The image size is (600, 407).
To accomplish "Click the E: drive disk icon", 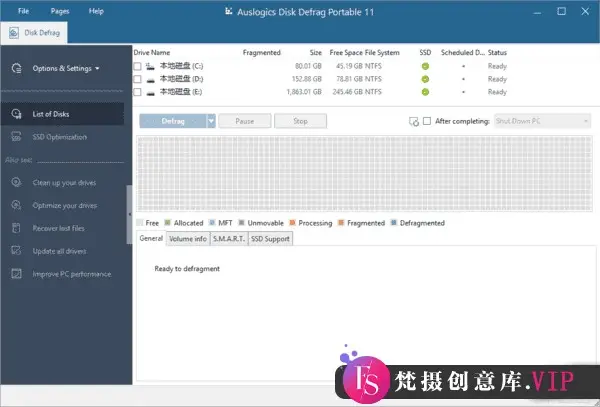I will (150, 93).
